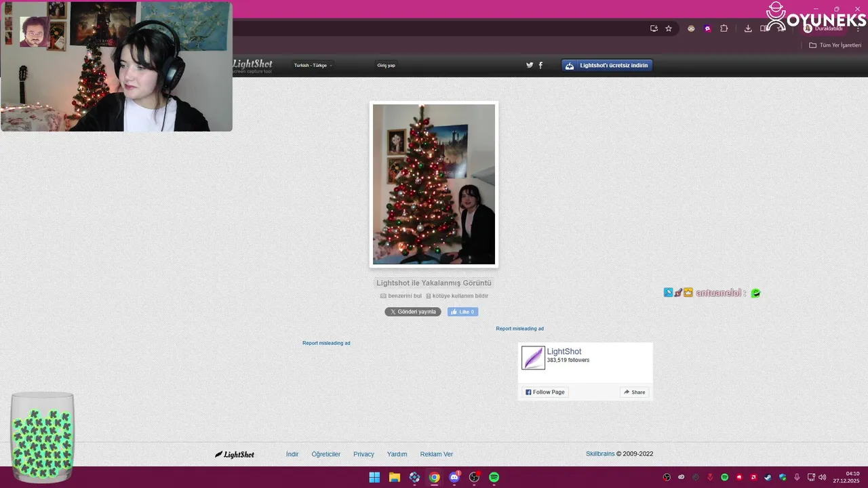
Task: Open the clock showing 04:10
Action: click(x=846, y=477)
